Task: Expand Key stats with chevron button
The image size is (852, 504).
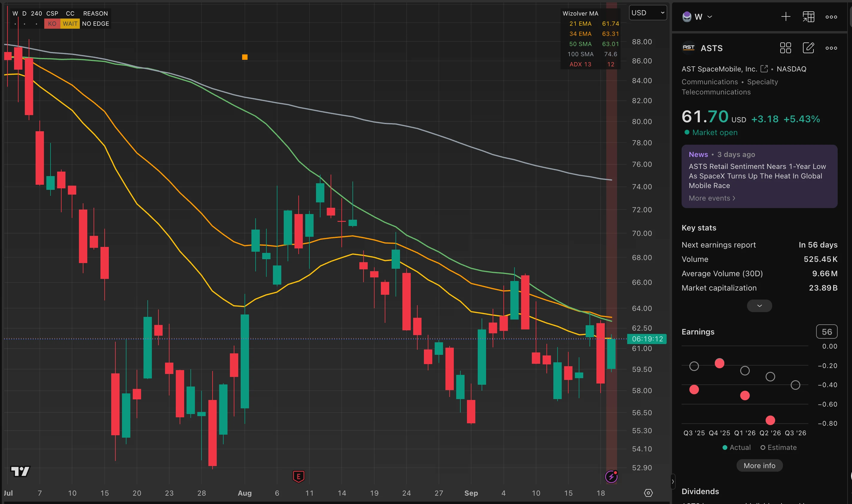Action: pyautogui.click(x=759, y=306)
